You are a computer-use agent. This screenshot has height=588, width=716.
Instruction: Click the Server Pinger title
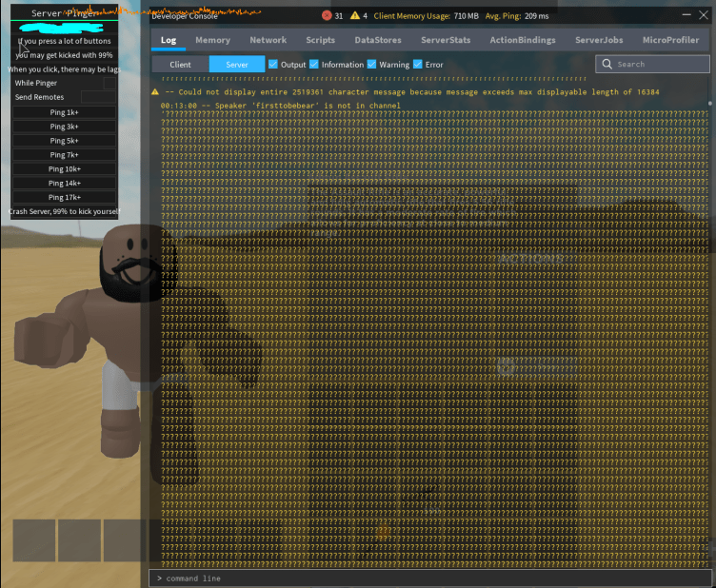point(65,13)
